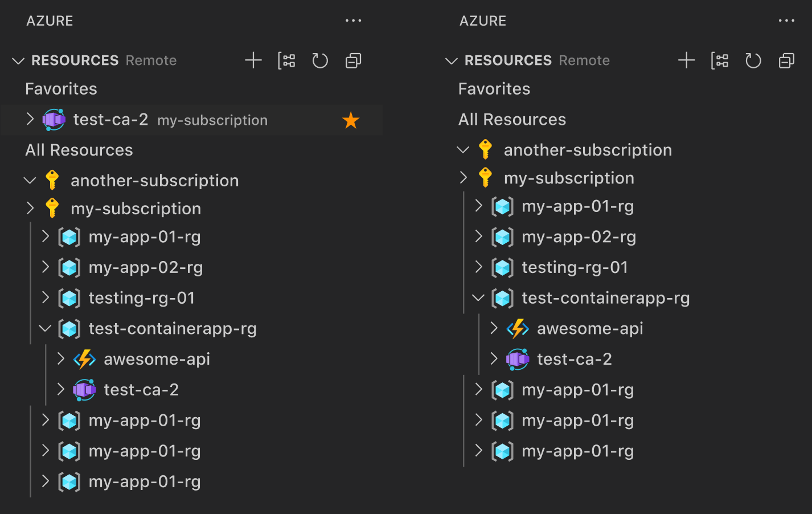Click the star to unfavorite test-ca-2
The width and height of the screenshot is (812, 514).
point(351,120)
